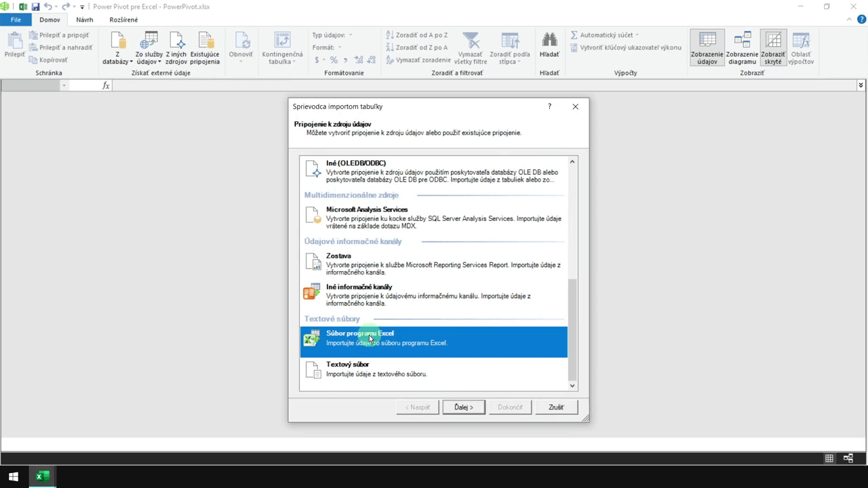
Task: Click the Save icon in title bar
Action: tap(35, 7)
